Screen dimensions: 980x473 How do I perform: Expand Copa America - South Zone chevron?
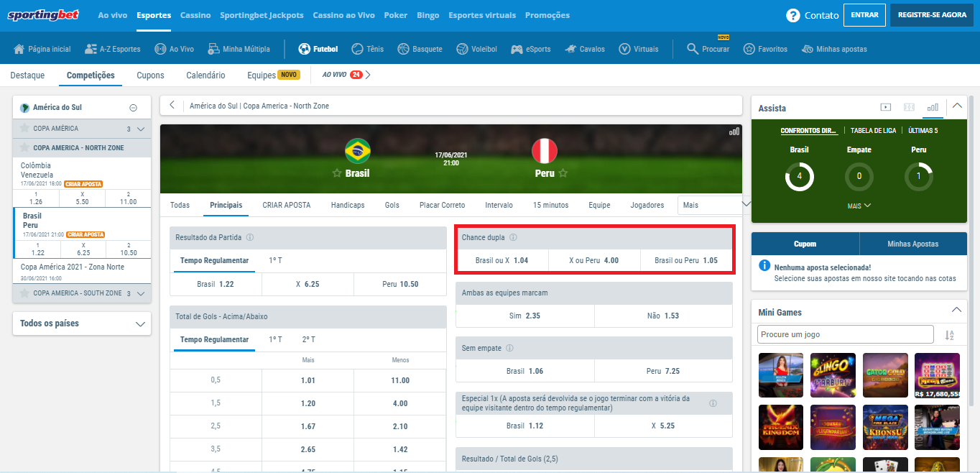coord(141,294)
